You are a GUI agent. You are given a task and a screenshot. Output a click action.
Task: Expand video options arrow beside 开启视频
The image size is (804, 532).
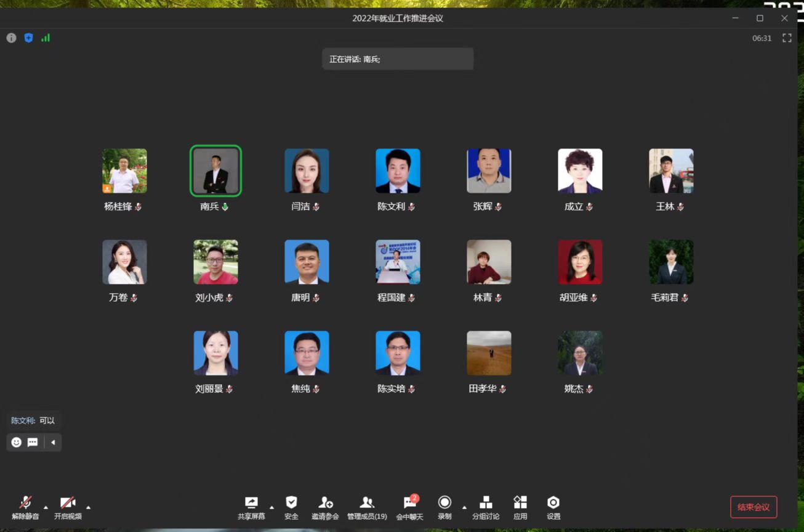[x=88, y=507]
